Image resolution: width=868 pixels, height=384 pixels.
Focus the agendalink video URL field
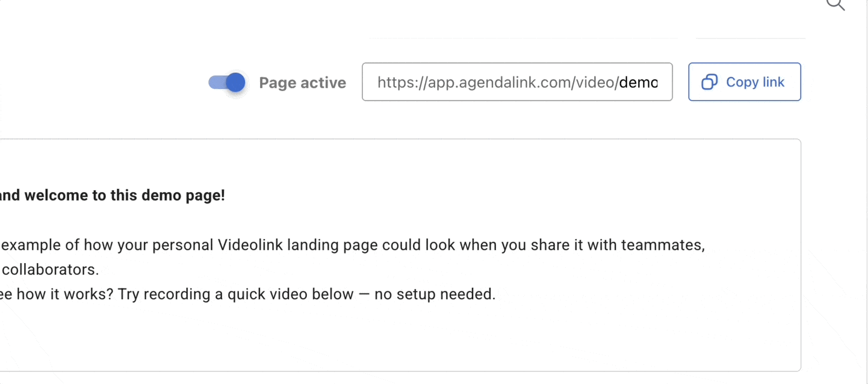point(516,82)
